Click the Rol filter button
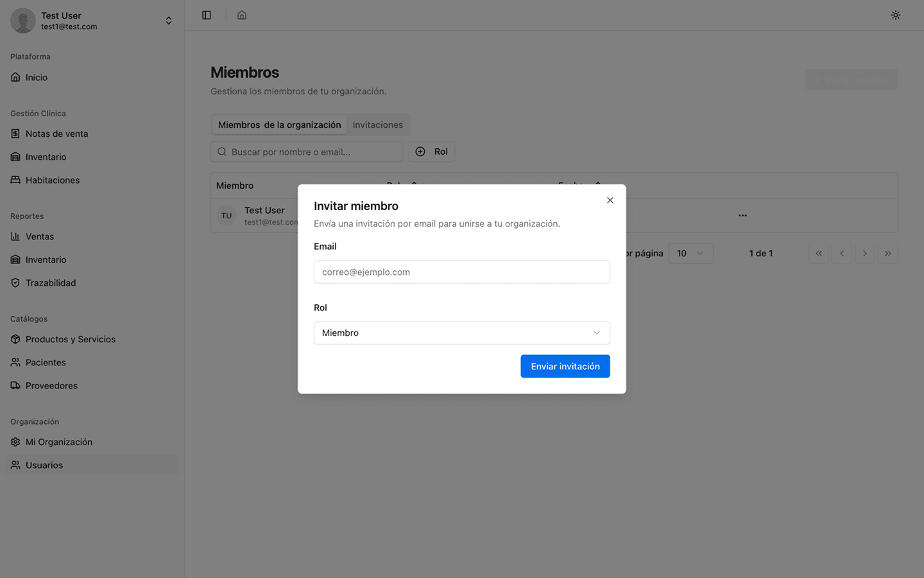Viewport: 924px width, 578px height. [432, 152]
